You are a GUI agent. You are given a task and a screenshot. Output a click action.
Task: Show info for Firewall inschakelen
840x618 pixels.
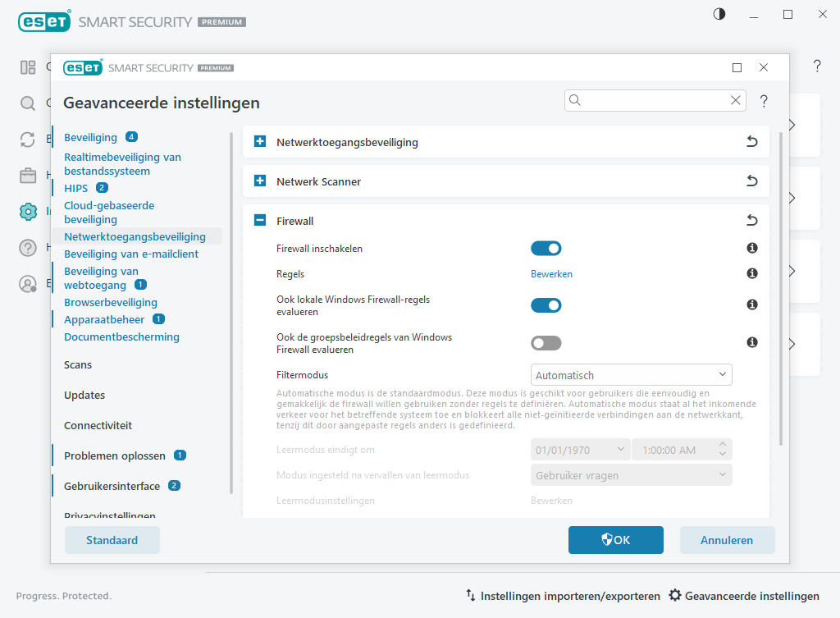(x=751, y=248)
